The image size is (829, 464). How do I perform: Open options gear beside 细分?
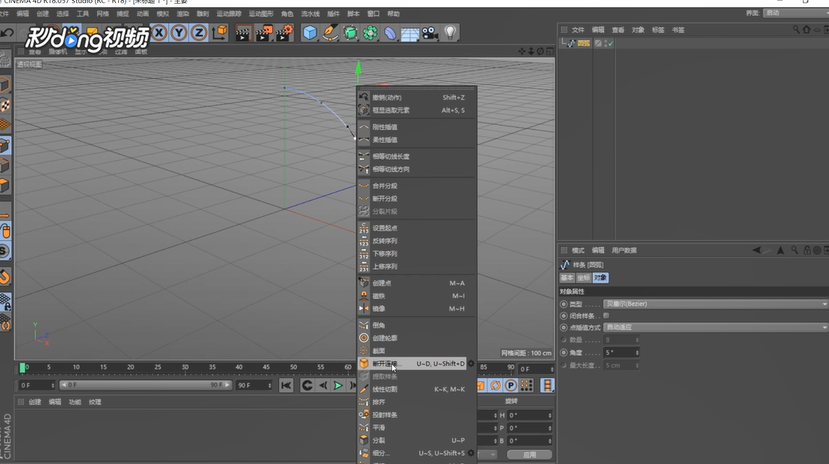pos(471,453)
